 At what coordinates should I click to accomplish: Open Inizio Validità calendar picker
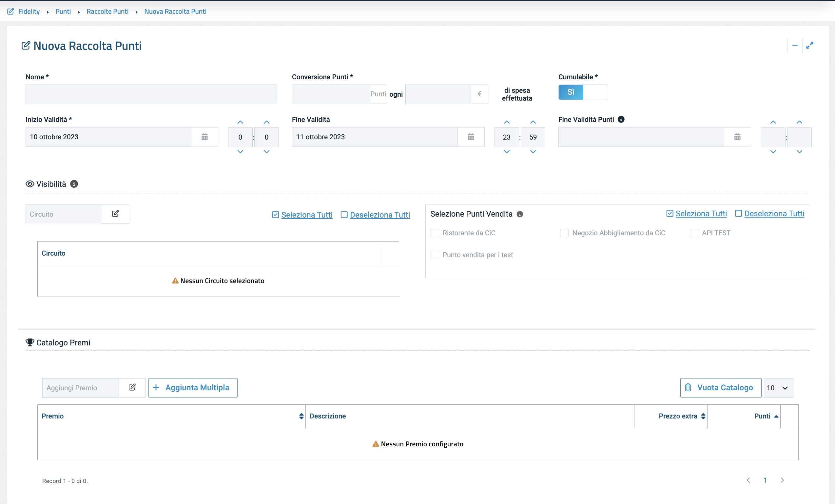point(204,137)
